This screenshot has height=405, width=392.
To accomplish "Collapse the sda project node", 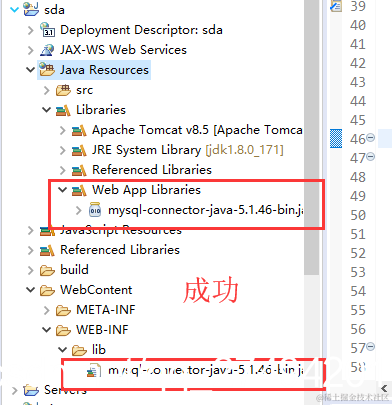I will (14, 10).
